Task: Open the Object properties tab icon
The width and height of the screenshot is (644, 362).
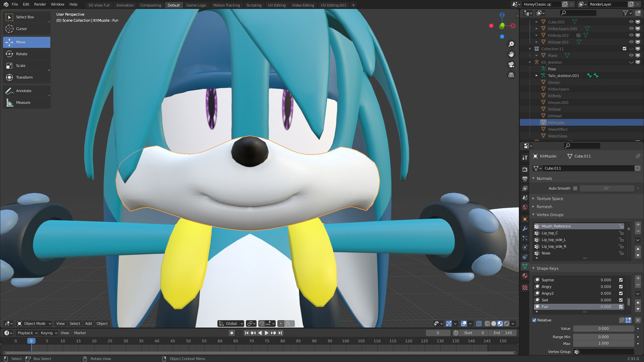Action: pyautogui.click(x=525, y=219)
